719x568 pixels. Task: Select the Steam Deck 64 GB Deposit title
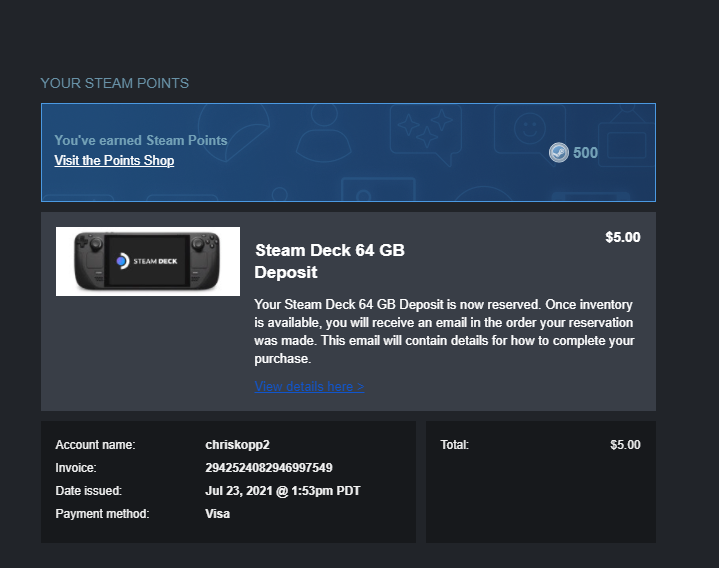[330, 261]
